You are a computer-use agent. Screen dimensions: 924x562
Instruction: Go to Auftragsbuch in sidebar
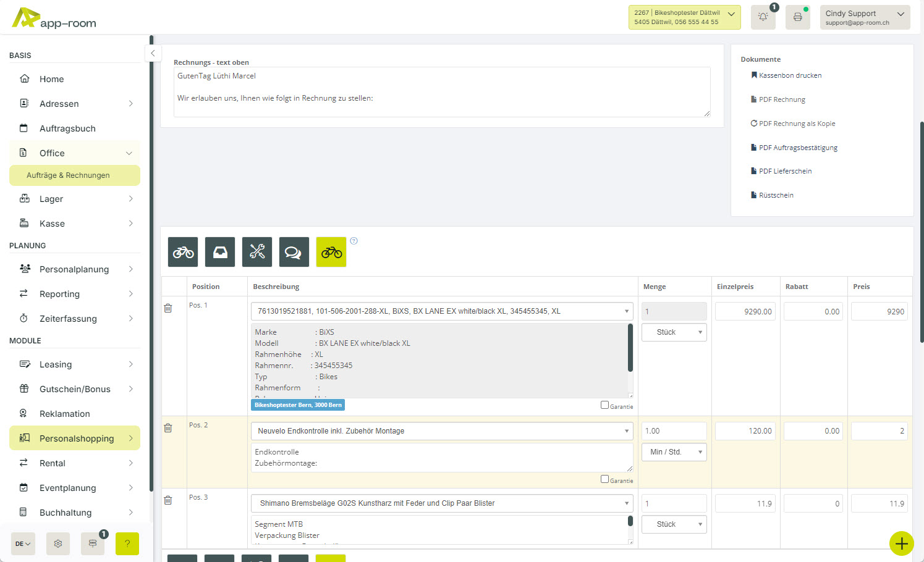(x=67, y=128)
